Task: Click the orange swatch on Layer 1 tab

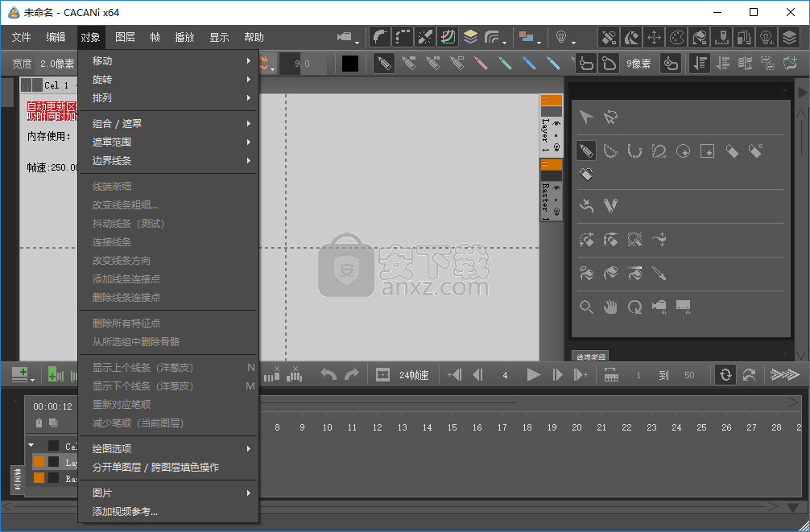Action: 552,100
